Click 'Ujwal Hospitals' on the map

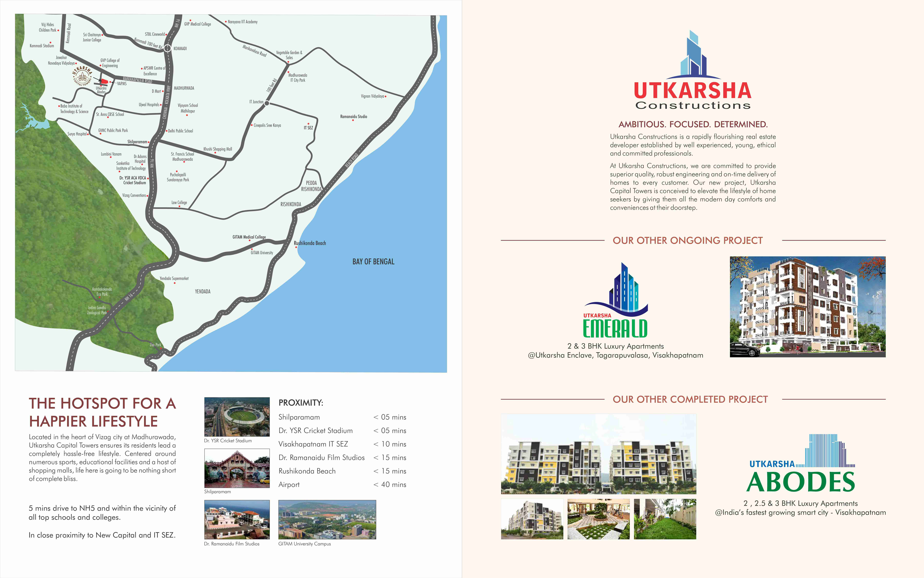149,105
